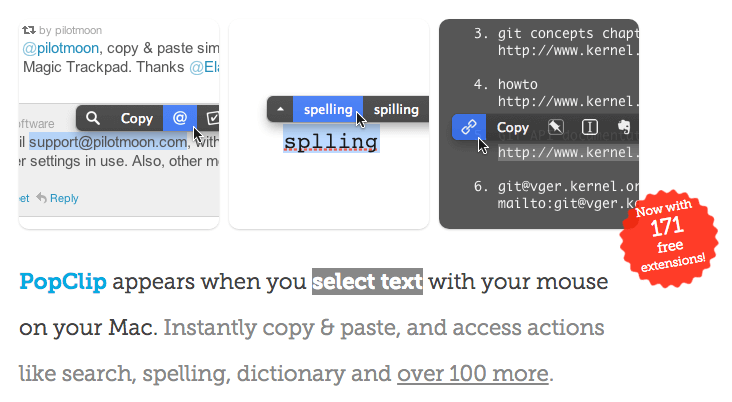Click the misspelled word 'splling'
The width and height of the screenshot is (732, 402).
tap(331, 142)
